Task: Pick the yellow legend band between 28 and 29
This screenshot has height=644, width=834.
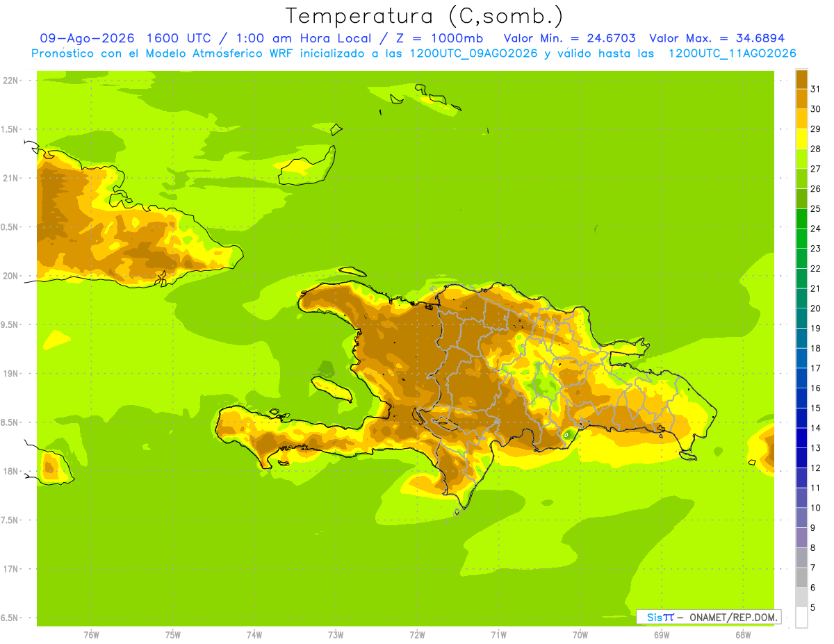Action: click(801, 139)
